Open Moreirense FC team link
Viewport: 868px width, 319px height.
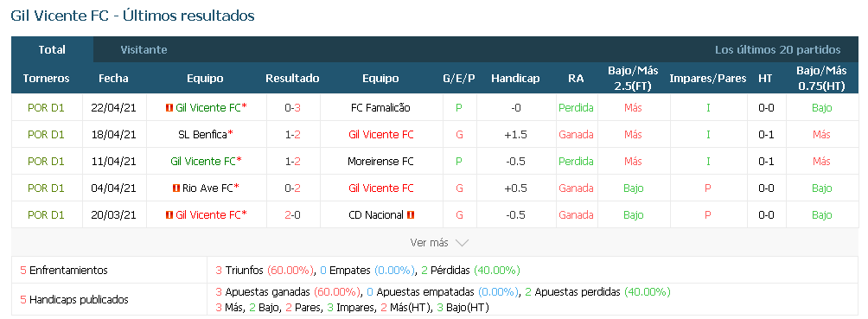tap(381, 162)
